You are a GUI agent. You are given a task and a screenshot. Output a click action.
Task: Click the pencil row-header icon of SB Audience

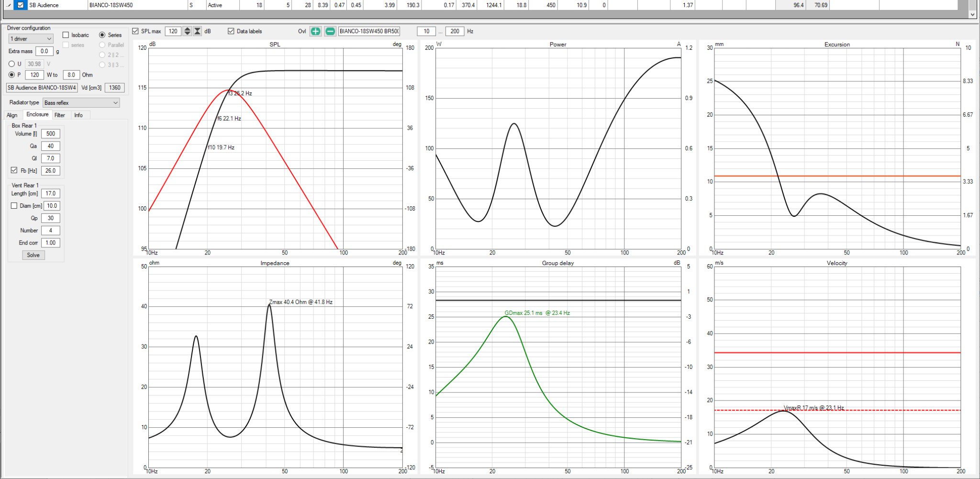(8, 5)
